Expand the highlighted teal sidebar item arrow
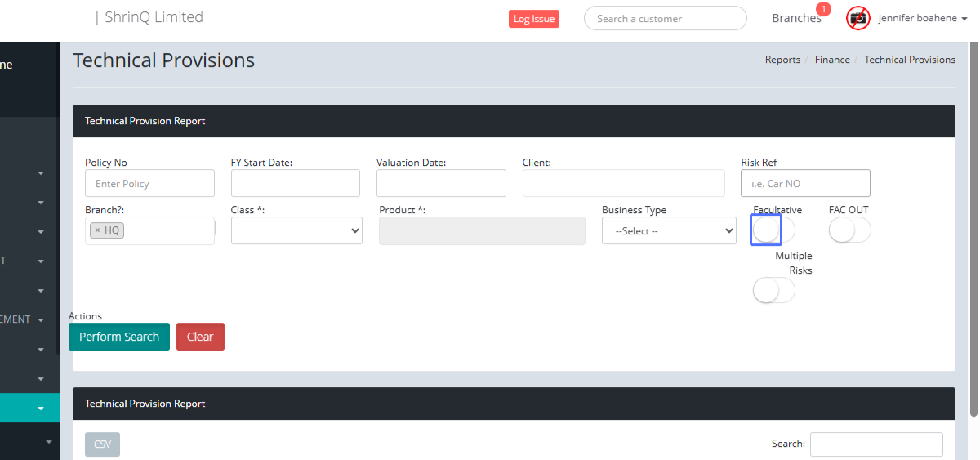The width and height of the screenshot is (980, 460). coord(40,408)
